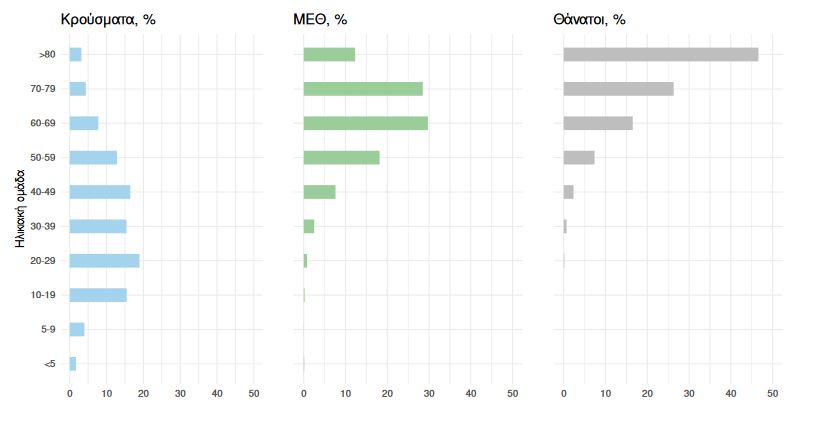837x421 pixels.
Task: Click the 'Θάνατοι, %' chart title
Action: [x=589, y=18]
